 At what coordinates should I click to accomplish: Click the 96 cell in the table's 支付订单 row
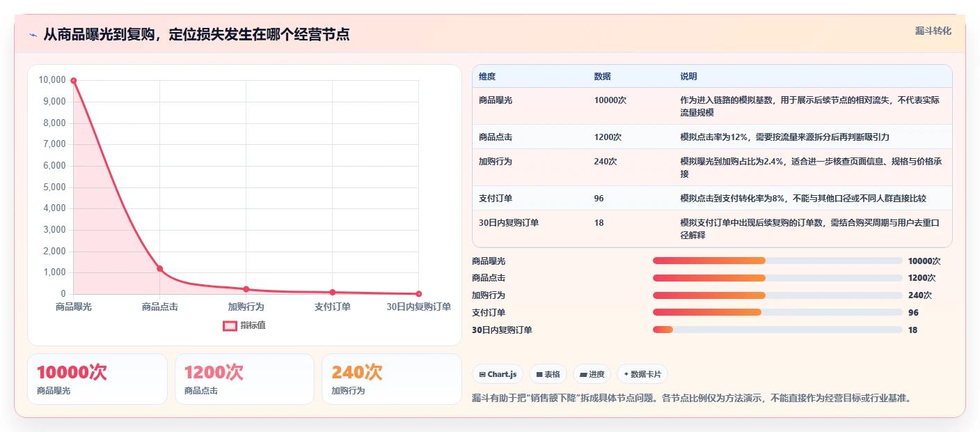(599, 199)
